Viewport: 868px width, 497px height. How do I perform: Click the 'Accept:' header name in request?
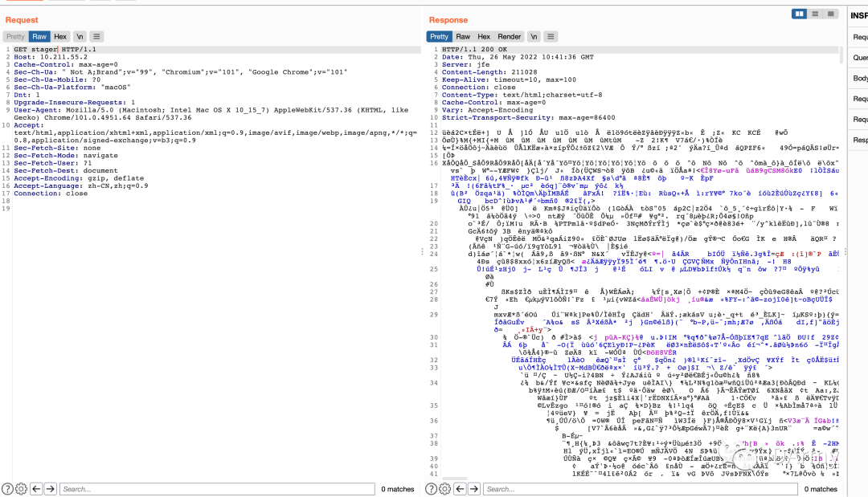[29, 125]
